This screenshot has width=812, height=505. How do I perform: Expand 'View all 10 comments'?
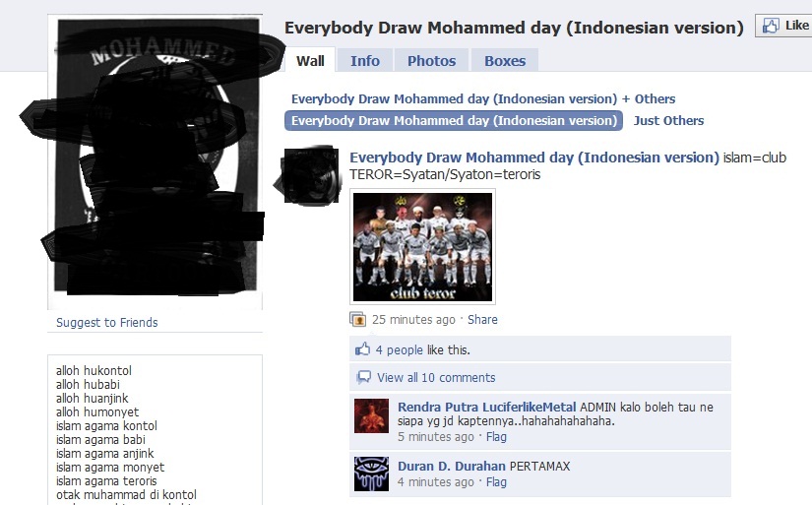click(x=436, y=378)
